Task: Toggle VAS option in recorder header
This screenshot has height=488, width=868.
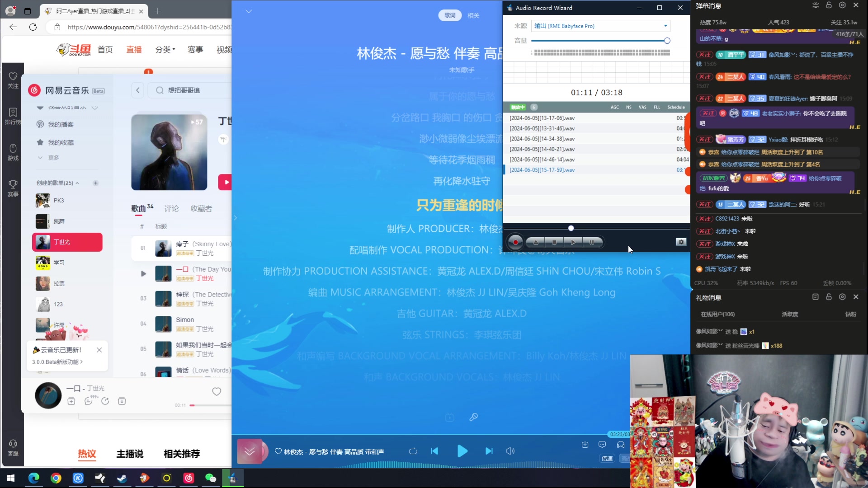Action: (642, 107)
